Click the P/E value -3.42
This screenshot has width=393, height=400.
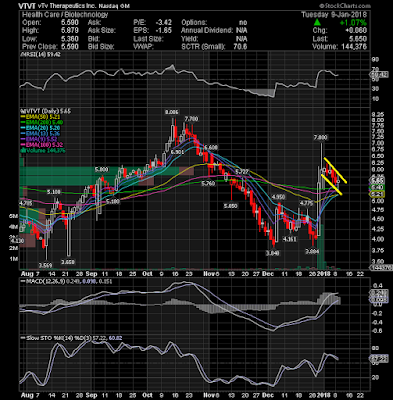(x=164, y=23)
